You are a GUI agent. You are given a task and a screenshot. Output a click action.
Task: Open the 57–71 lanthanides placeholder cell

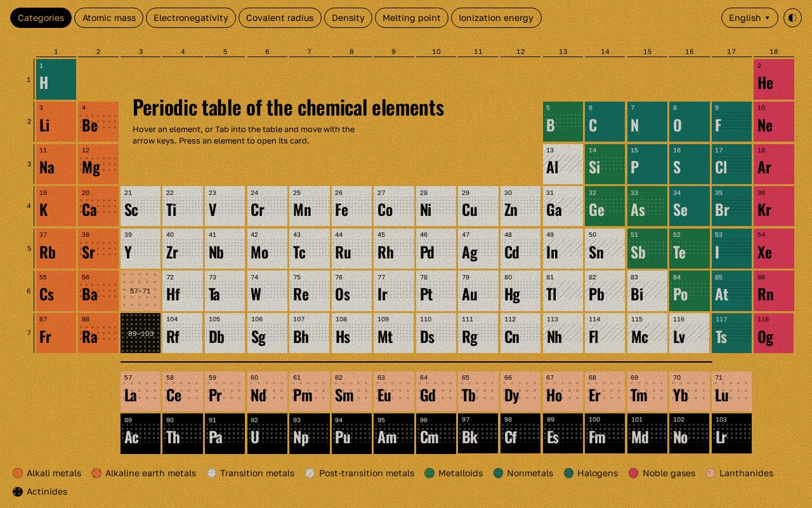coord(140,291)
